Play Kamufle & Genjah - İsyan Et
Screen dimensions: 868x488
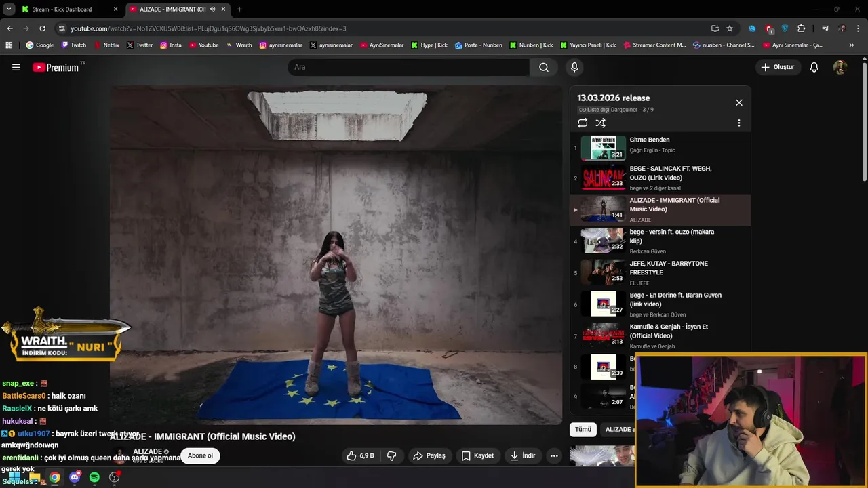pos(660,336)
